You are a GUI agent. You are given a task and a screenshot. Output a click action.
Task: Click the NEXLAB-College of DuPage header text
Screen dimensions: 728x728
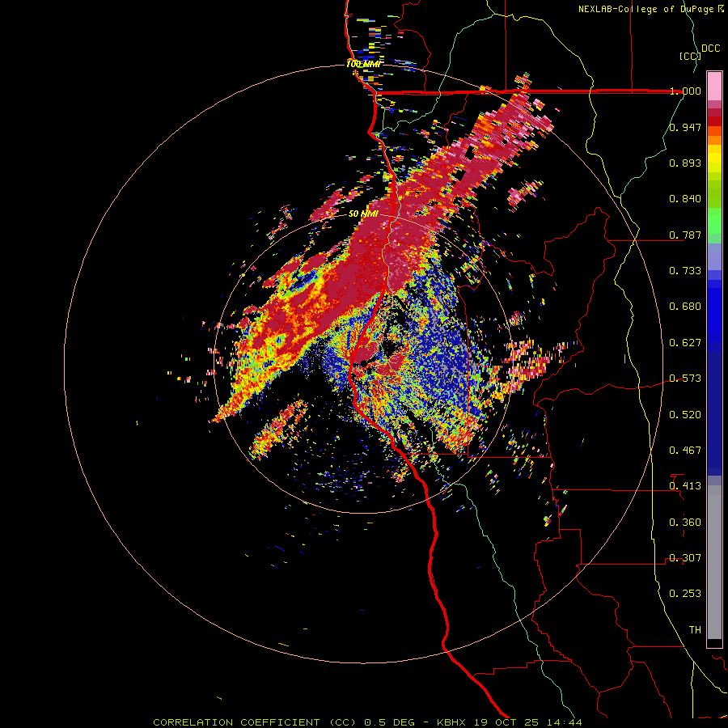[x=645, y=9]
